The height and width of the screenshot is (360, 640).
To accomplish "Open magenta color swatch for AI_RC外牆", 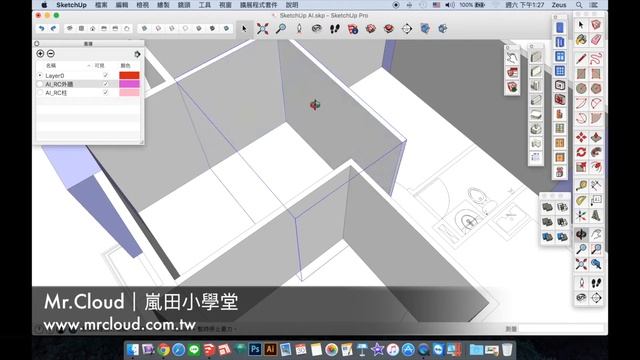I will (129, 84).
